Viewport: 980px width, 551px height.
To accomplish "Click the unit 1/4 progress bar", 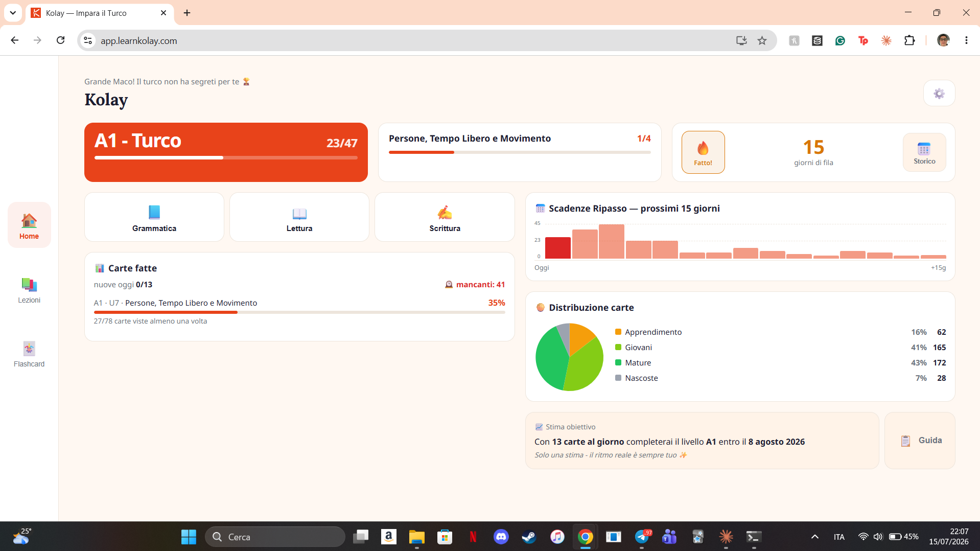I will point(520,152).
